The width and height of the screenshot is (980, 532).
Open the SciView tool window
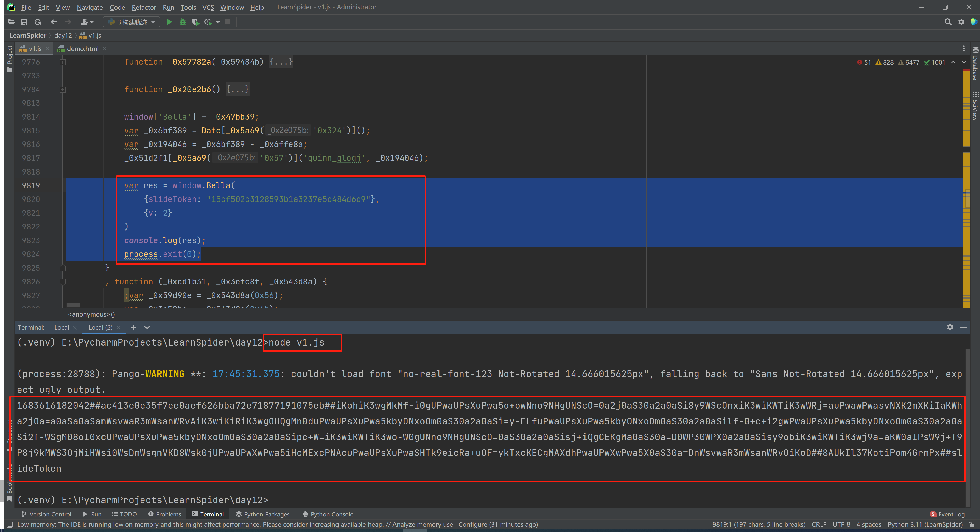coord(975,106)
